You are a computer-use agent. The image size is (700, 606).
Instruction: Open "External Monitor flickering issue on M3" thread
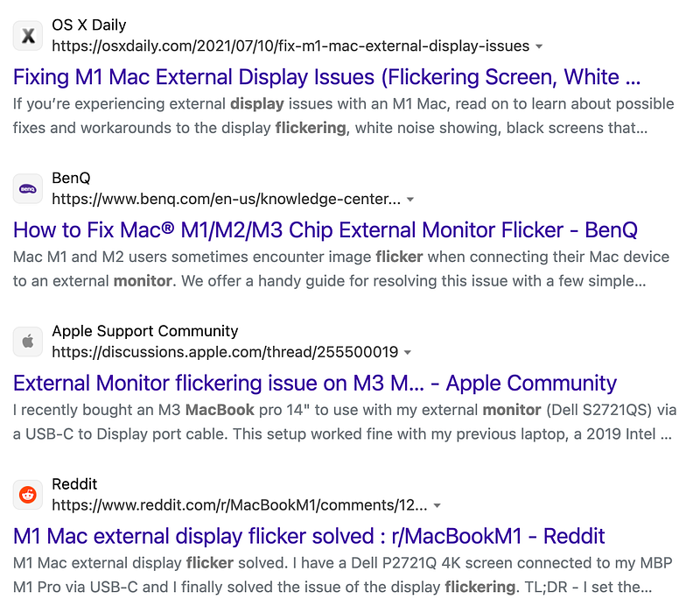[315, 384]
